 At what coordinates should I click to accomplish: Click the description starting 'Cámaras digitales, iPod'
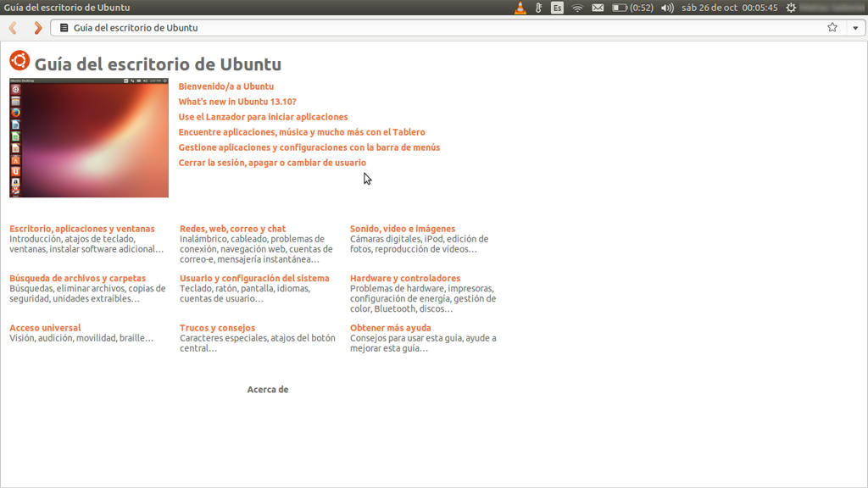pyautogui.click(x=419, y=244)
